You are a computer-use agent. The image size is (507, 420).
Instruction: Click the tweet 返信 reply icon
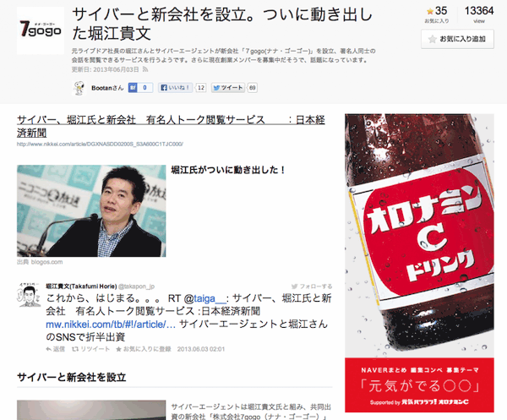coord(55,348)
